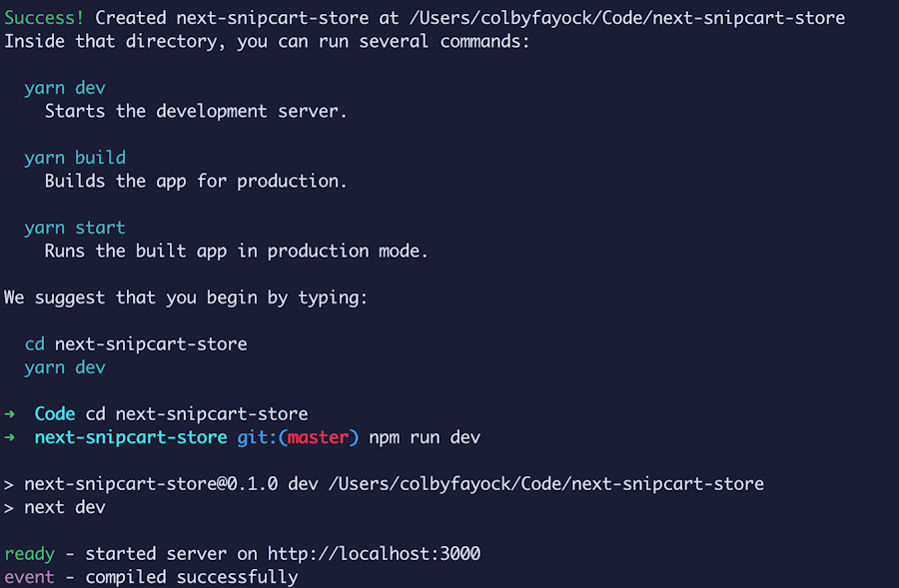This screenshot has height=588, width=899.
Task: Click the "Runs the built app in production mode." text
Action: coord(236,251)
